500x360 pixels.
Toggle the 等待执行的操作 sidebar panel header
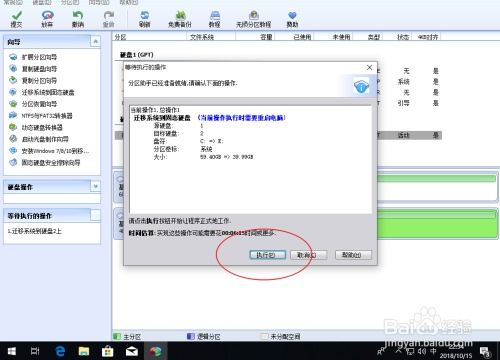(x=95, y=215)
